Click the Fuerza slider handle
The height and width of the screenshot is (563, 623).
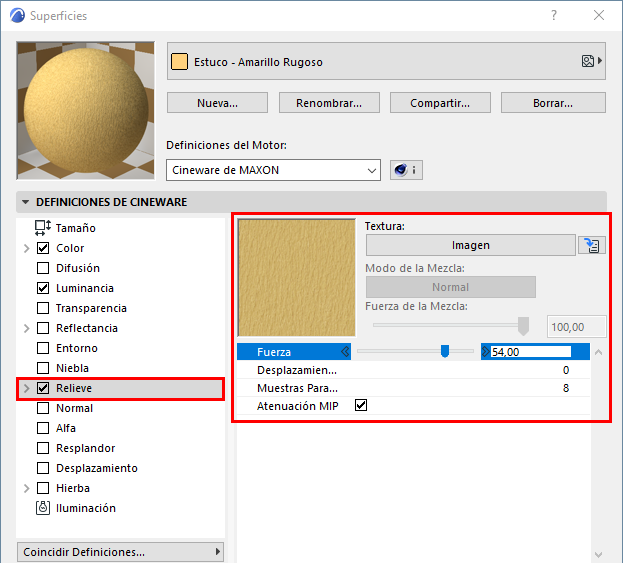pos(445,351)
